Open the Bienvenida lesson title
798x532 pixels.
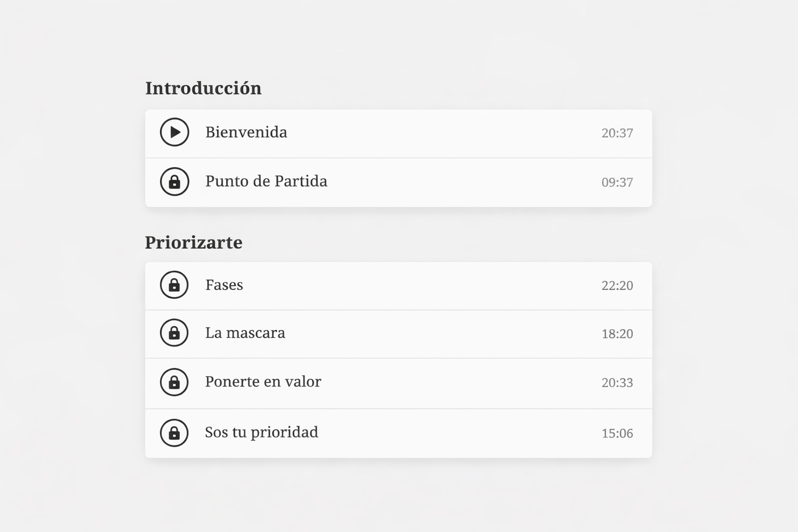tap(246, 132)
